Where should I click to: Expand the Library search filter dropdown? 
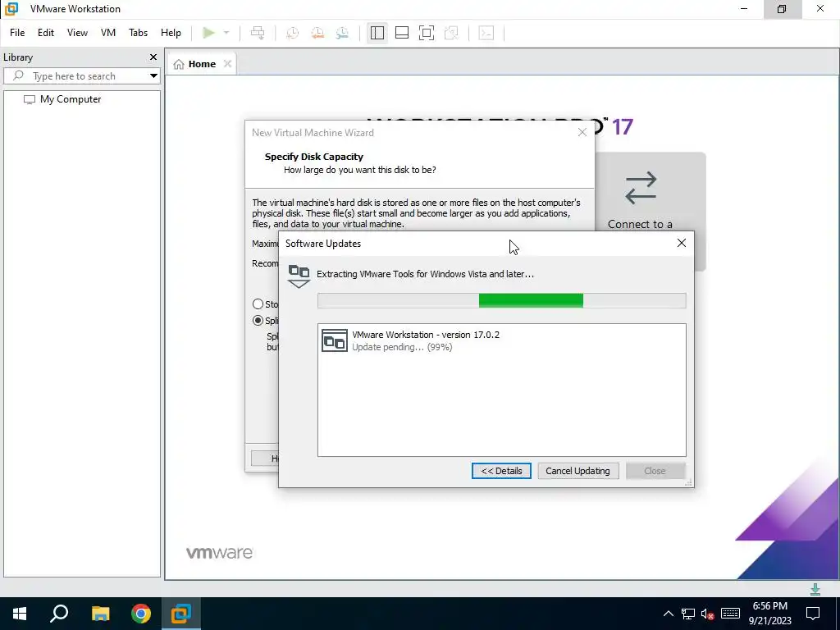coord(153,76)
